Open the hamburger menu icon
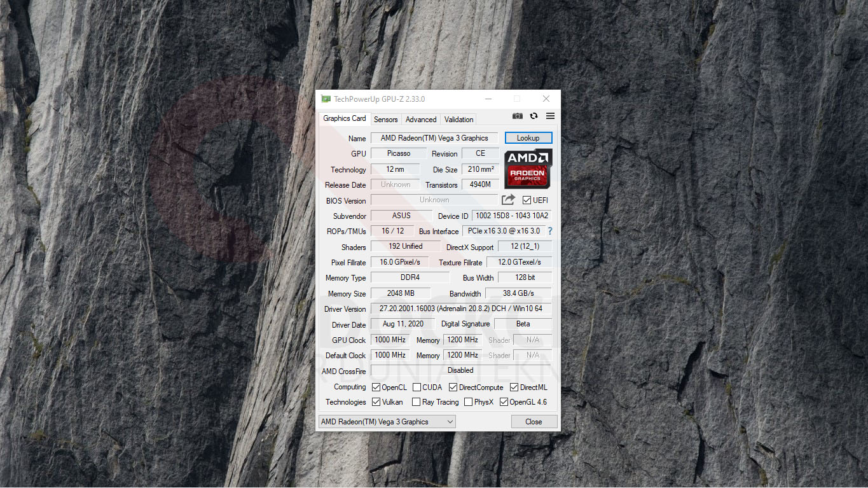868x488 pixels. [x=551, y=116]
